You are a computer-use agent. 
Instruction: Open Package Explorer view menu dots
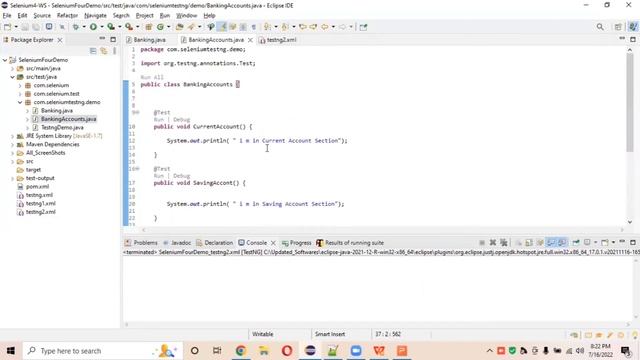pos(114,51)
